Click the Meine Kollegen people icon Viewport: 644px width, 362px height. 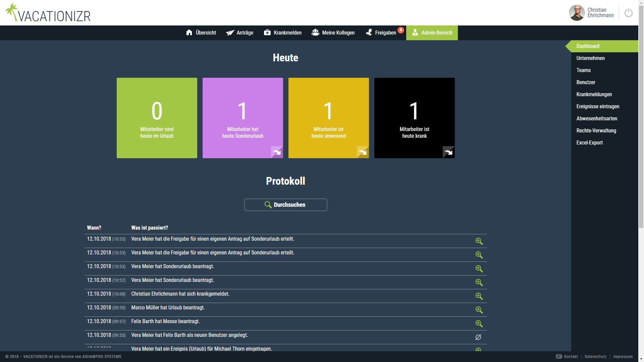[x=315, y=33]
